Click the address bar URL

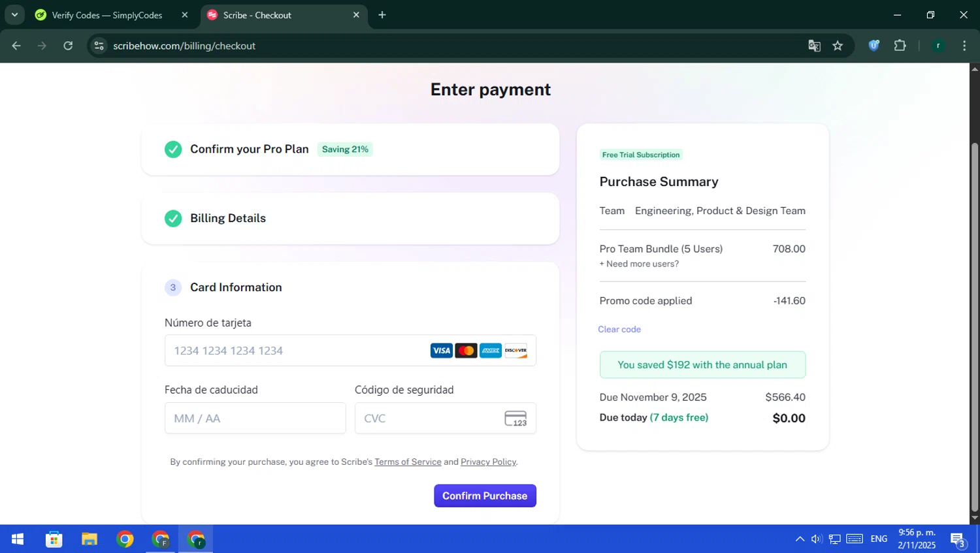(x=184, y=46)
